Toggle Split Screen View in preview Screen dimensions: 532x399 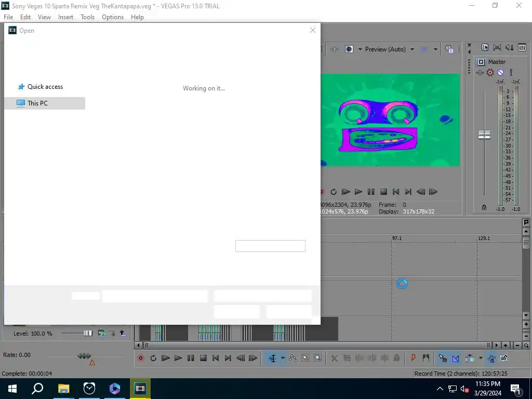(349, 49)
